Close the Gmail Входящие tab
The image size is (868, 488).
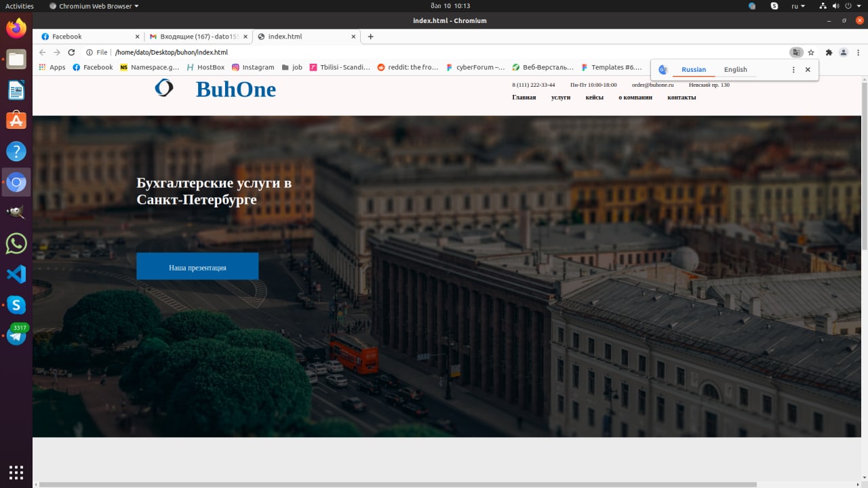pyautogui.click(x=245, y=37)
